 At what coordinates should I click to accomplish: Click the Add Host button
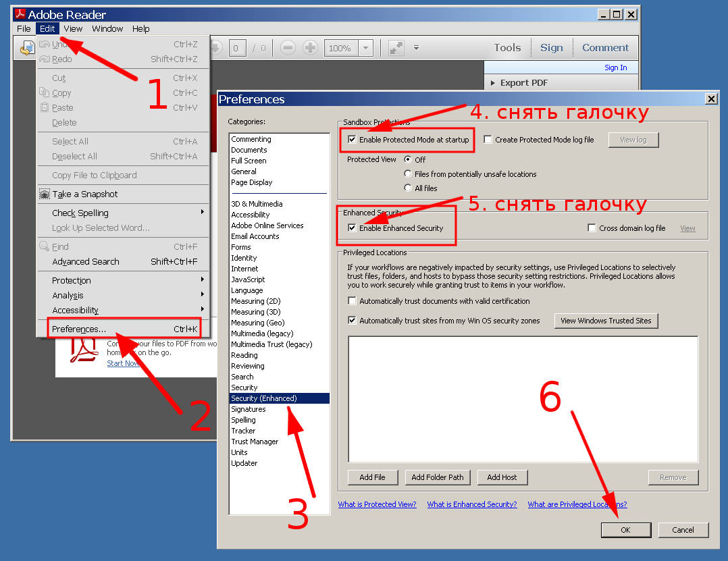(x=502, y=477)
